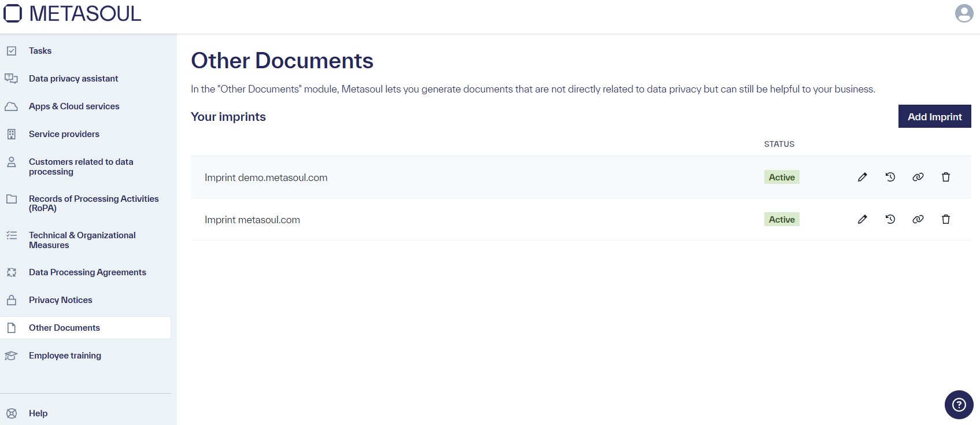Click the Tasks checklist icon in sidebar
Image resolution: width=980 pixels, height=425 pixels.
[x=12, y=51]
